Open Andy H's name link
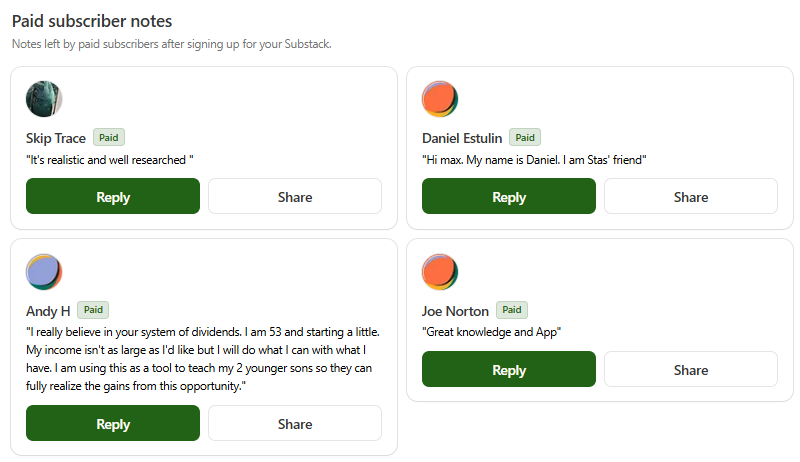Image resolution: width=800 pixels, height=462 pixels. [48, 311]
